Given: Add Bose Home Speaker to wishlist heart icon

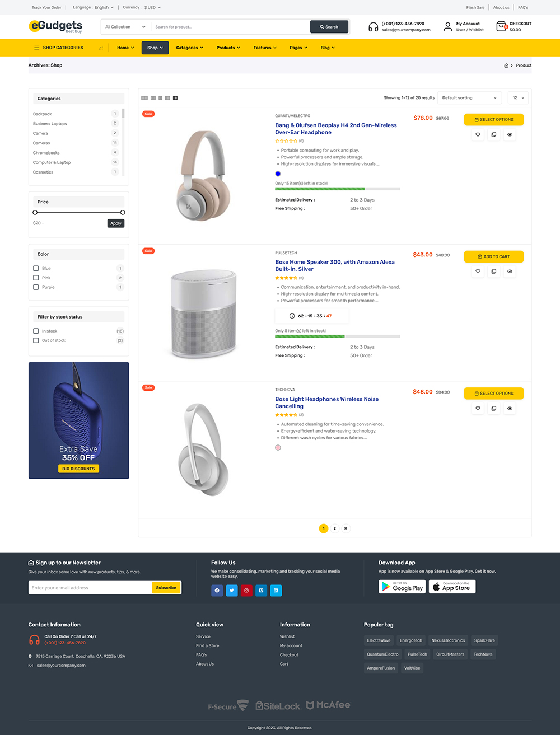Looking at the screenshot, I should (478, 271).
